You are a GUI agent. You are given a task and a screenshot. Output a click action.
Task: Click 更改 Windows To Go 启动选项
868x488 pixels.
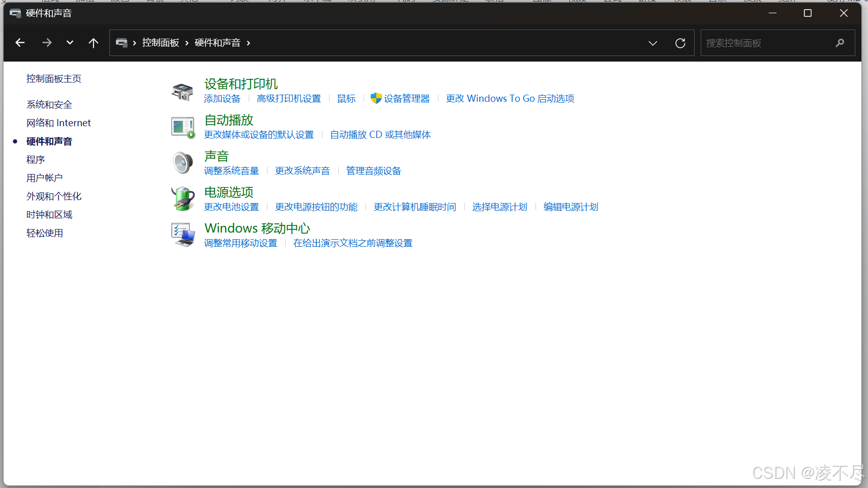pyautogui.click(x=510, y=99)
